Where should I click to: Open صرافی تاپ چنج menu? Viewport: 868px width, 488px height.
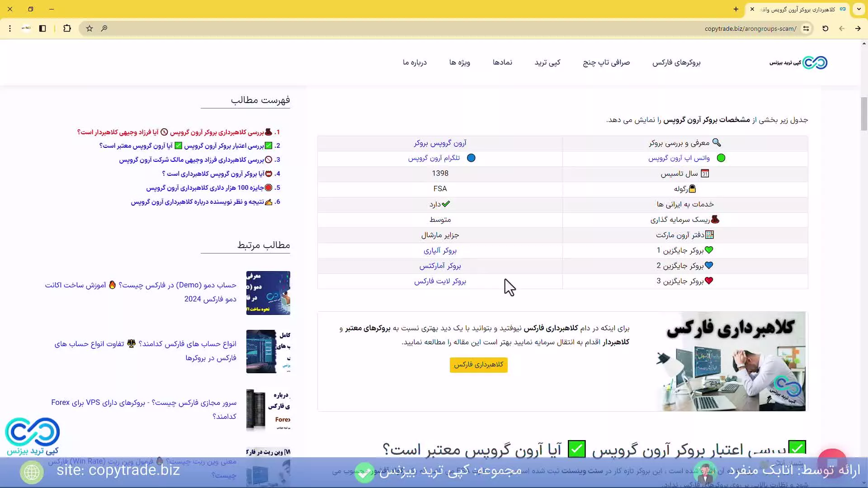coord(606,62)
